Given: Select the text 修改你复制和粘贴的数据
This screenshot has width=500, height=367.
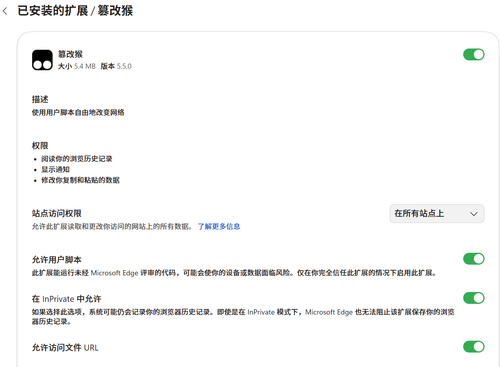Looking at the screenshot, I should pos(80,180).
